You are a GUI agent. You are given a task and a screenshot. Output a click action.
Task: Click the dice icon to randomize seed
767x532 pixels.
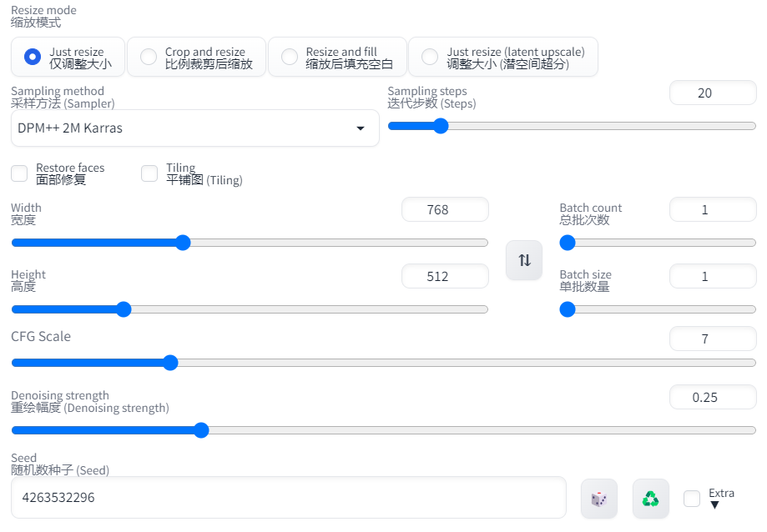coord(598,499)
